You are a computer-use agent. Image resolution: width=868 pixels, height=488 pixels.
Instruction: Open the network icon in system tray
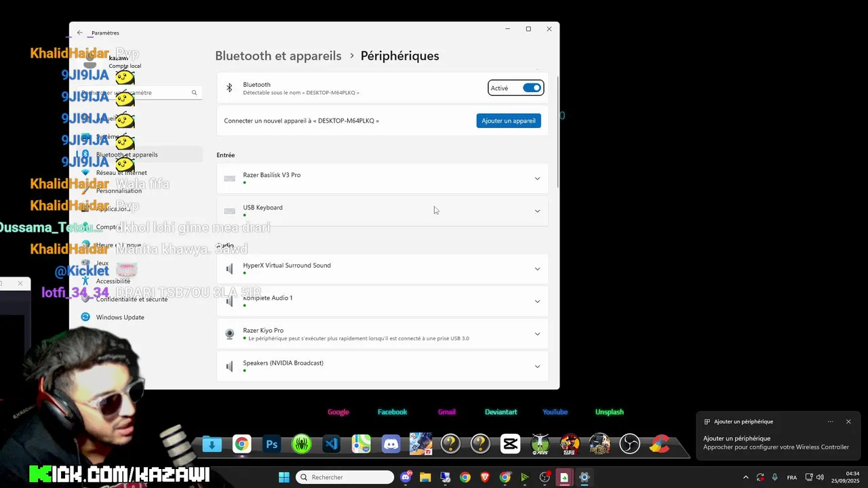point(809,477)
